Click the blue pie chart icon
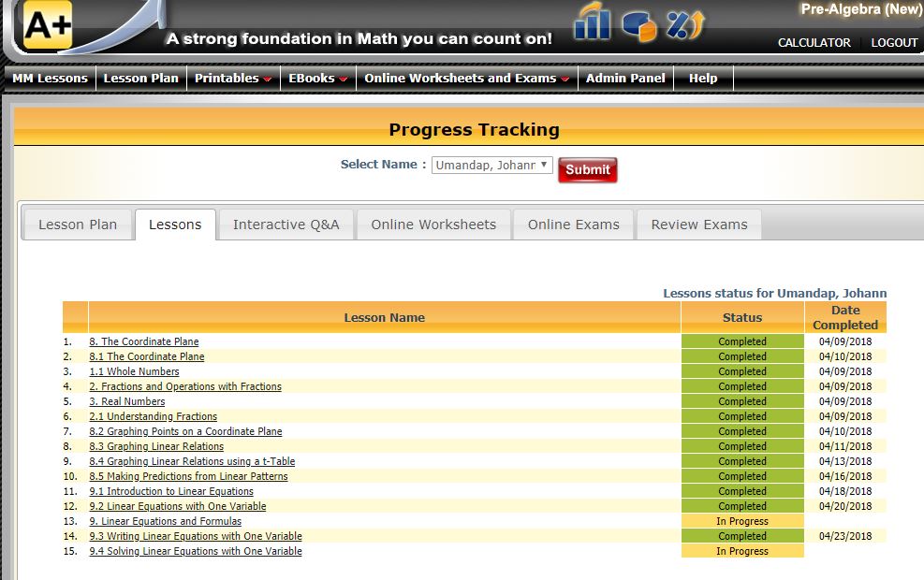Viewport: 924px width, 580px height. click(x=639, y=26)
